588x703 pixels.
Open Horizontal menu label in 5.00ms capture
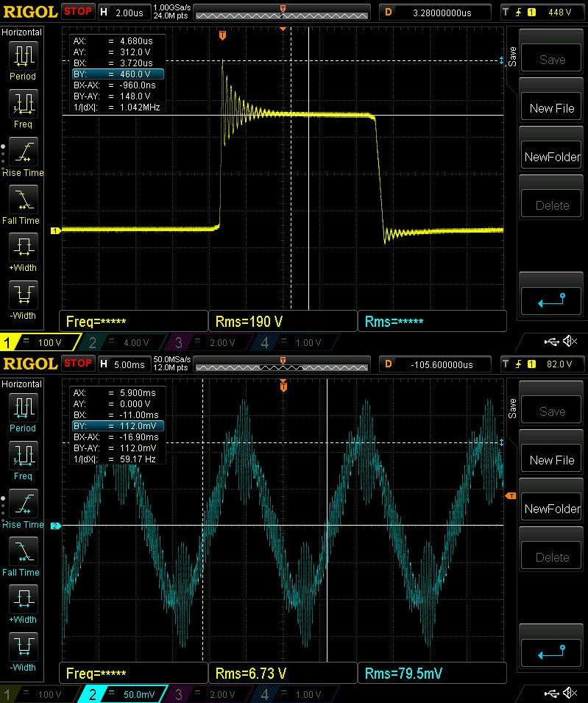tap(21, 384)
